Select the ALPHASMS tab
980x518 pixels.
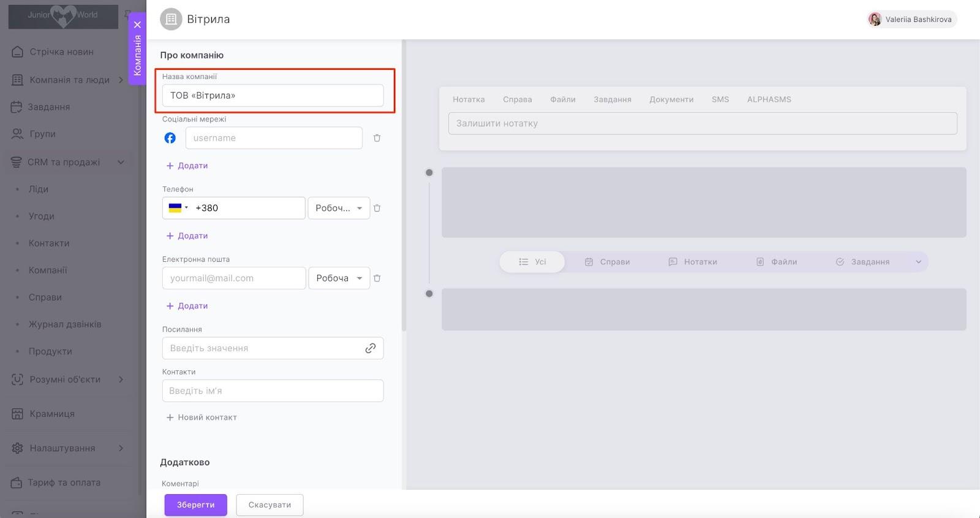[x=769, y=99]
